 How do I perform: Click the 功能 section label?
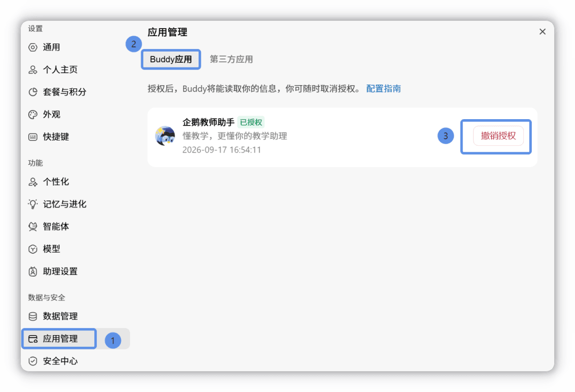36,163
